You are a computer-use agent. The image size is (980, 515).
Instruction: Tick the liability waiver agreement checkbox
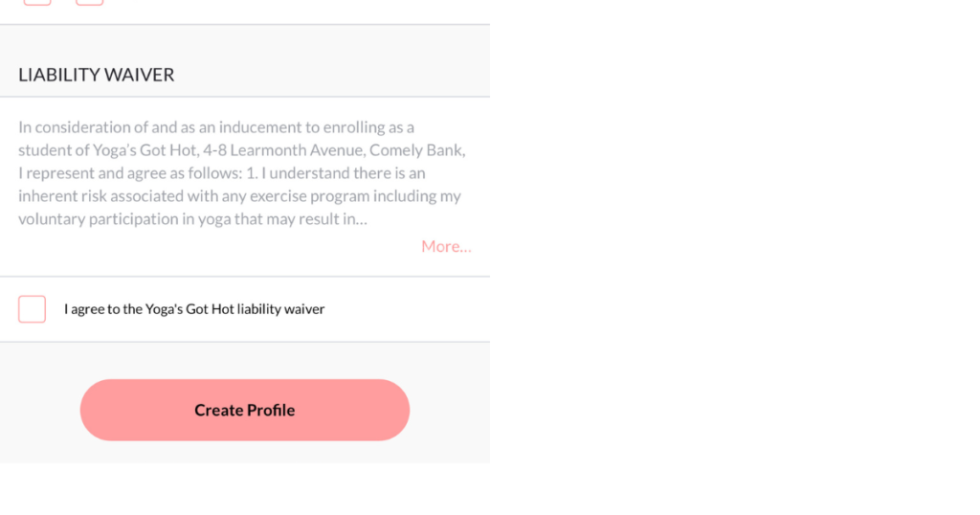point(32,309)
